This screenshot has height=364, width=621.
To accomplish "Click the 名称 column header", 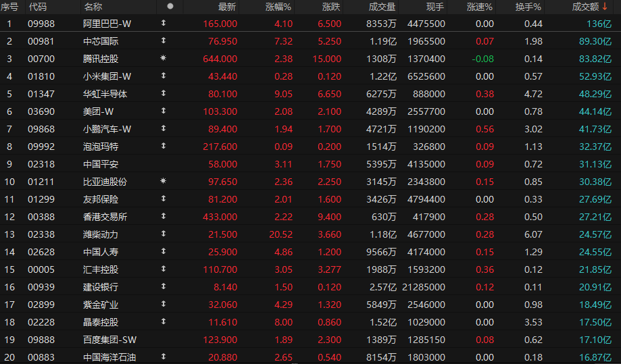I will (93, 7).
